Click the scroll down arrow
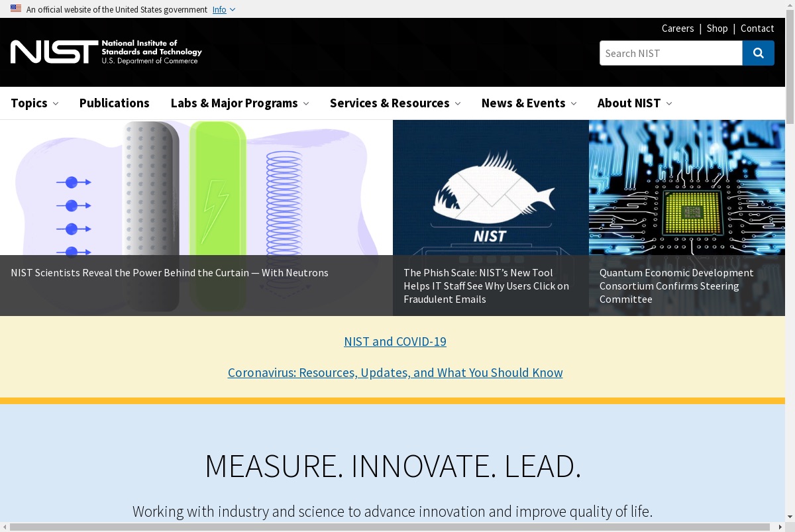Screen dimensions: 795x532 (x=790, y=517)
